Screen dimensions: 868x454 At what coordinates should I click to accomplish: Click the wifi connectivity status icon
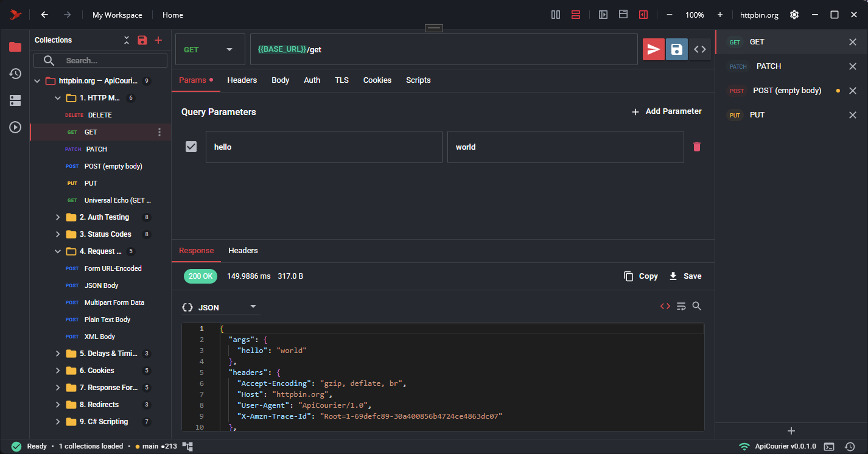point(744,447)
